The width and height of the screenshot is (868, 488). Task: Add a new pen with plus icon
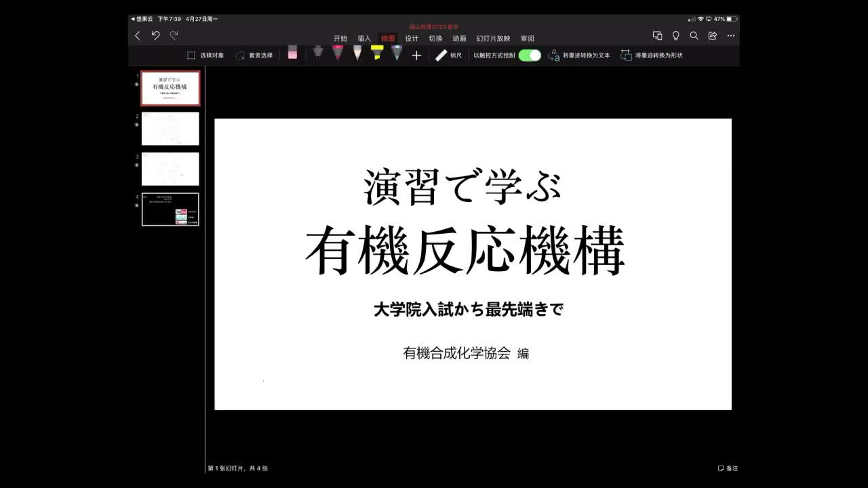416,55
